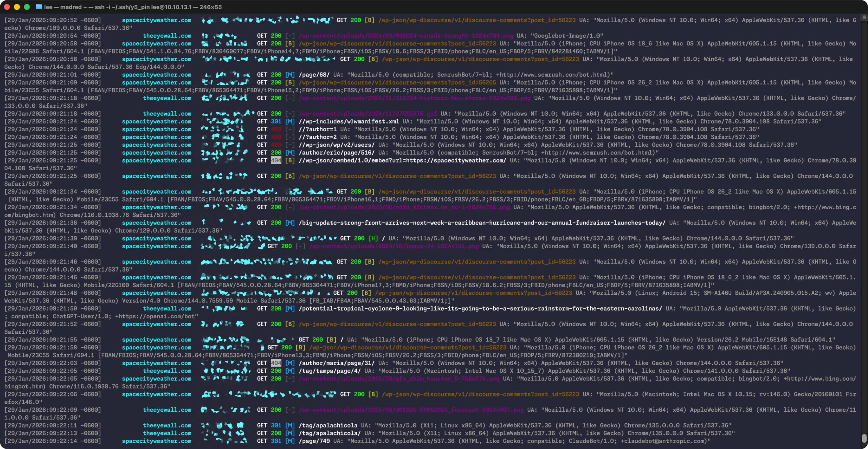Viewport: 868px width, 449px height.
Task: Click the 301 status on the /page/749 line
Action: pyautogui.click(x=276, y=441)
